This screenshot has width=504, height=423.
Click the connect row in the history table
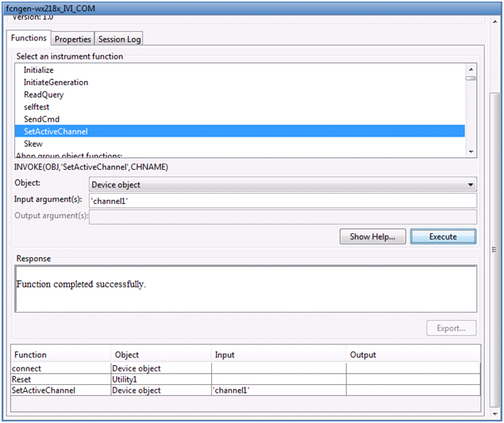pos(27,368)
